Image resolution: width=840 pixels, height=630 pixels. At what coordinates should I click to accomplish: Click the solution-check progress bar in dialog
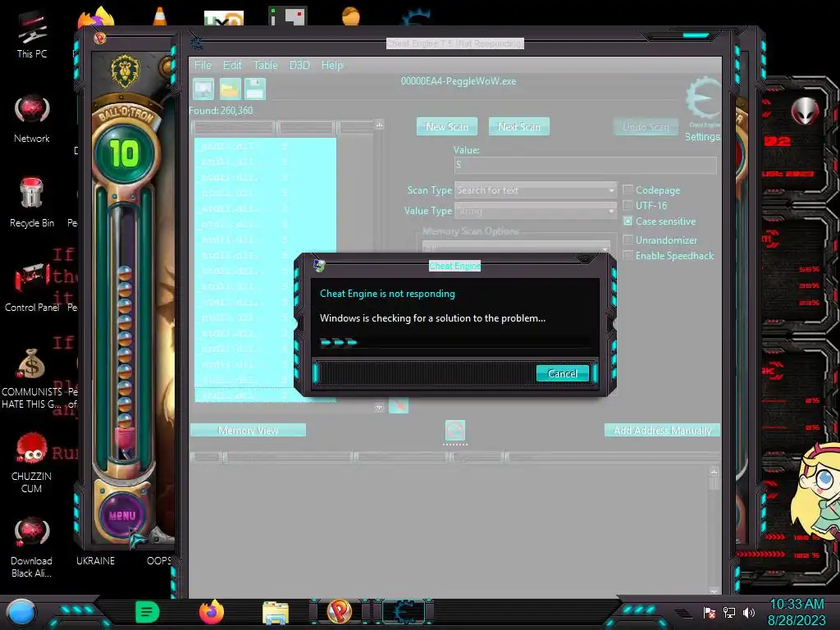pos(454,343)
